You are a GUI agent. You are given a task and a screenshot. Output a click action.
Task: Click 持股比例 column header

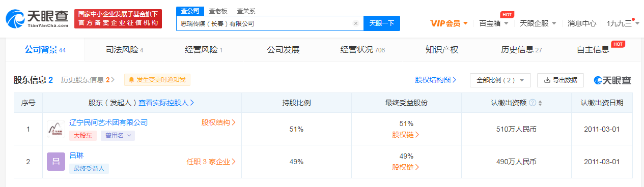[x=296, y=103]
